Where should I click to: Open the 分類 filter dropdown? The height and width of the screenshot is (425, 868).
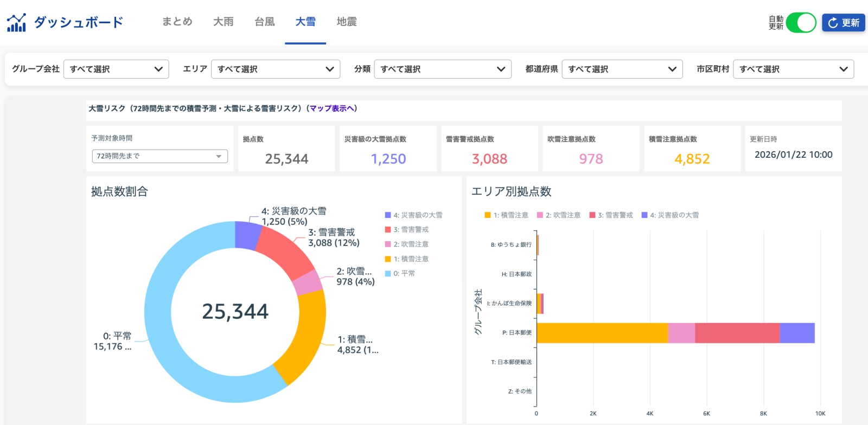442,69
